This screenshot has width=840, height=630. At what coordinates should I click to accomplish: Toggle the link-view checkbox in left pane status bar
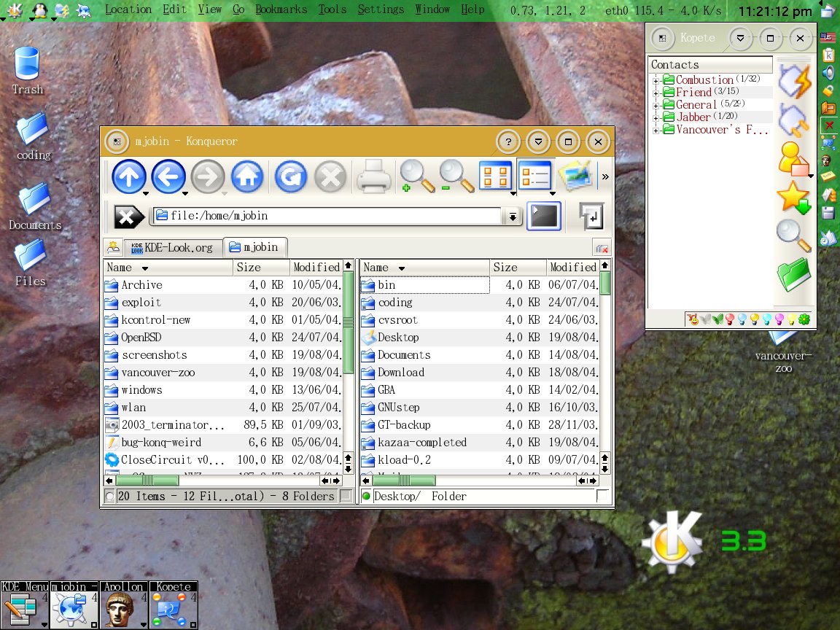[346, 496]
